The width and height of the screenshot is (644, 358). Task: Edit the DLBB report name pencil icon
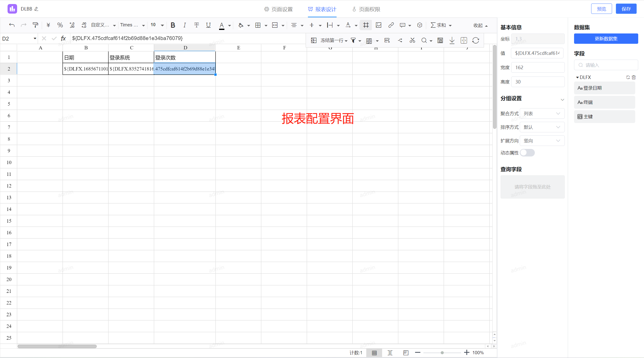click(x=36, y=9)
